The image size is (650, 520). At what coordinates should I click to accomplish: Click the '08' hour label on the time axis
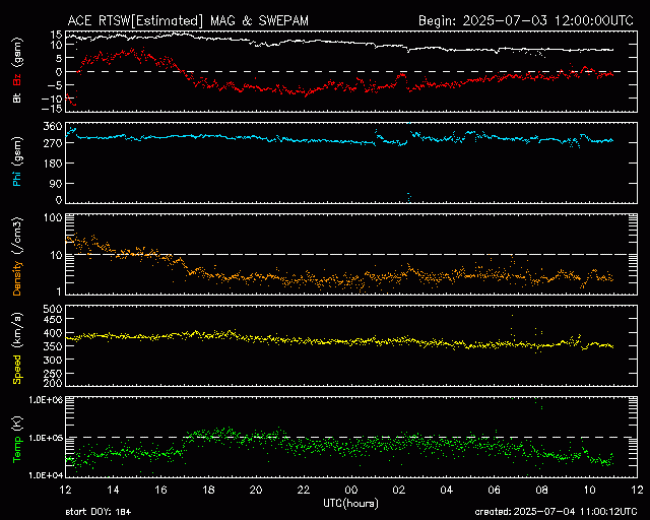[x=542, y=490]
